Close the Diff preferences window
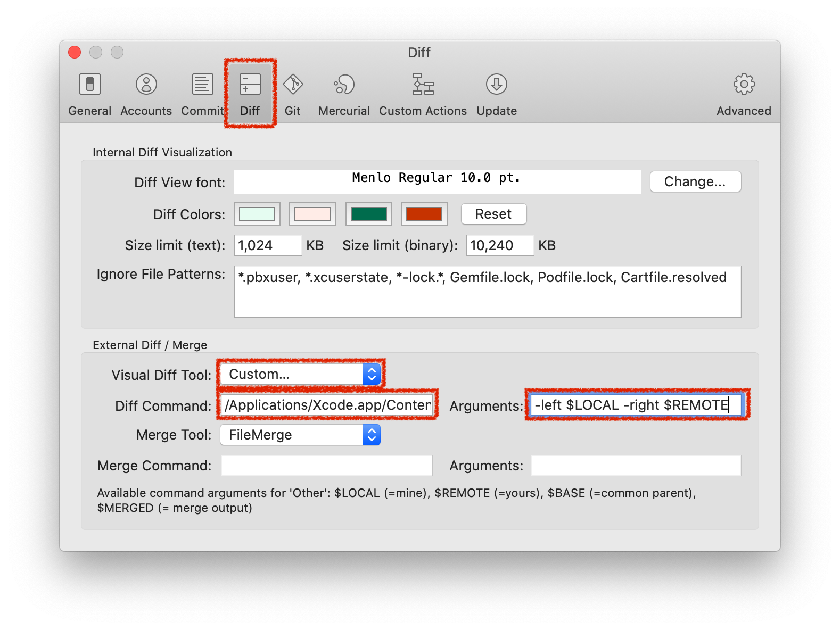840x630 pixels. 75,52
